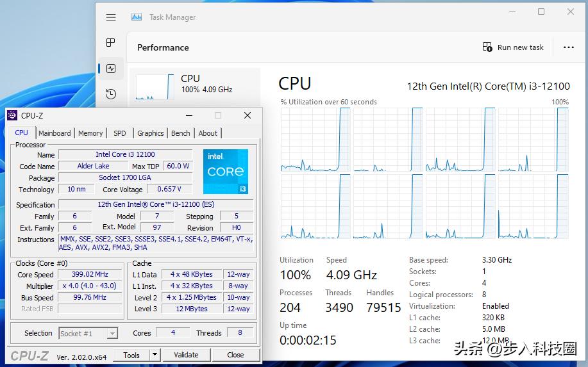This screenshot has height=367, width=588.
Task: Open the three-dot more options menu
Action: pos(569,47)
